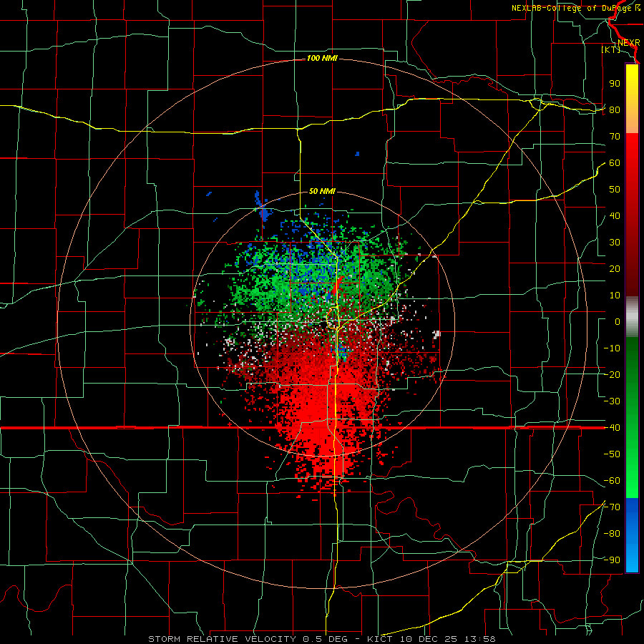Select the -40 value on velocity scale
644x644 pixels.
pyautogui.click(x=612, y=428)
